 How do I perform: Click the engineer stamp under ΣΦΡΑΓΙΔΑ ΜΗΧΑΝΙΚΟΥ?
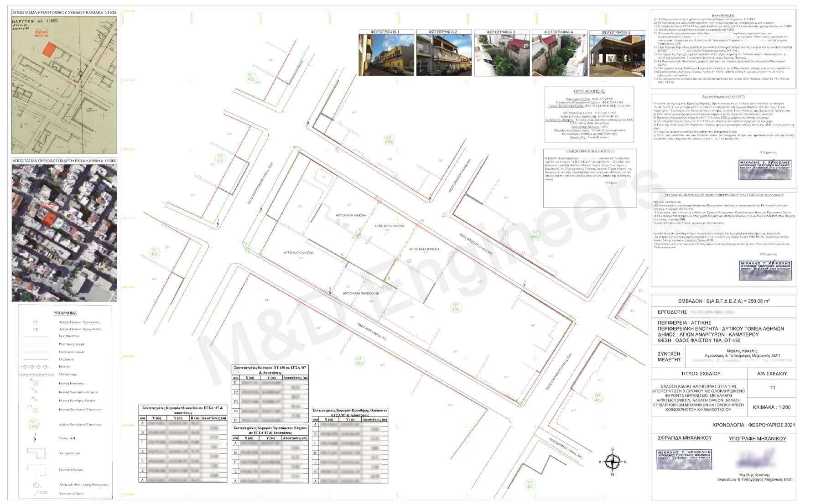pos(684,459)
